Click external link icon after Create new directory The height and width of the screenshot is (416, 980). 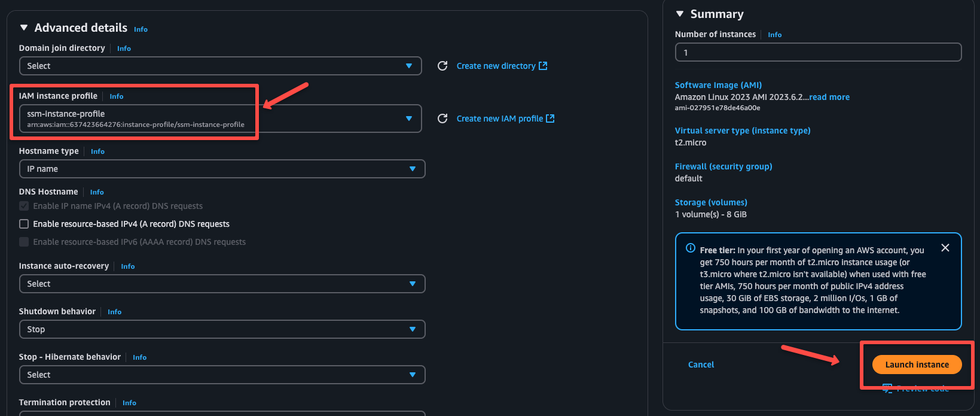coord(543,66)
